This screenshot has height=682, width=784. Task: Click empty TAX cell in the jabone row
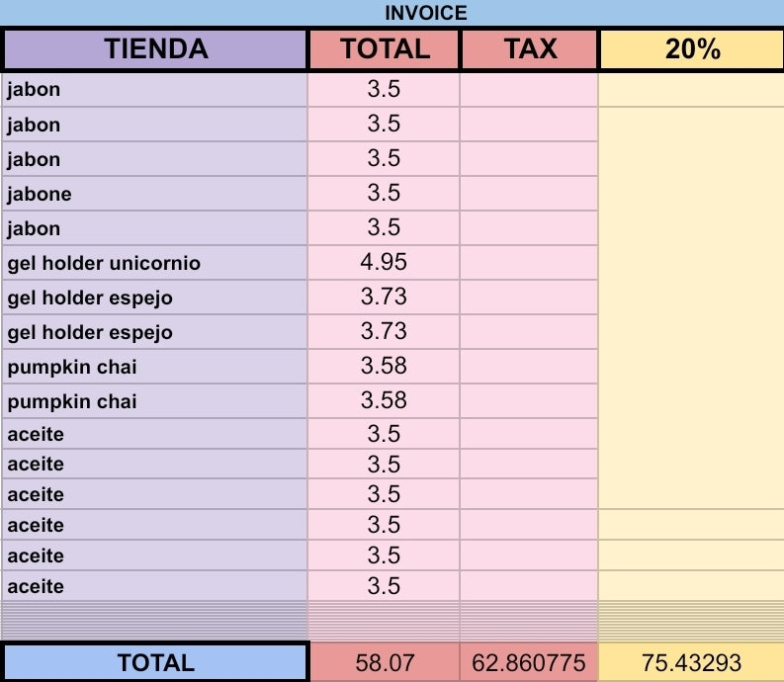tap(529, 194)
